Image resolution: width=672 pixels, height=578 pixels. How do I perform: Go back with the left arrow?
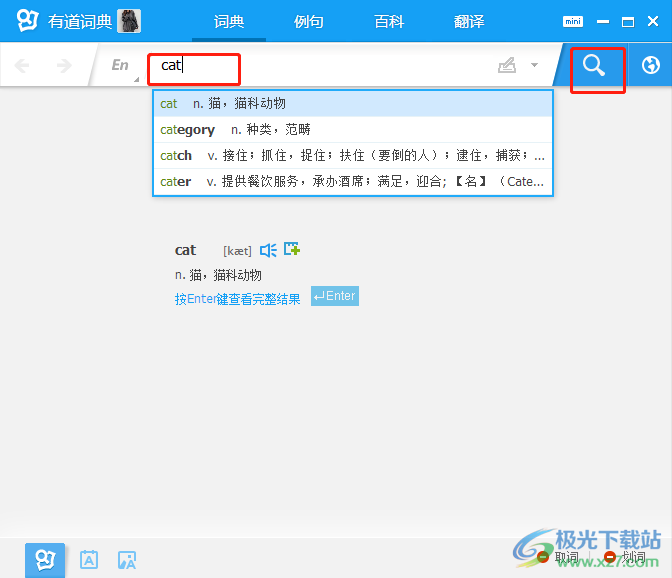click(x=22, y=66)
